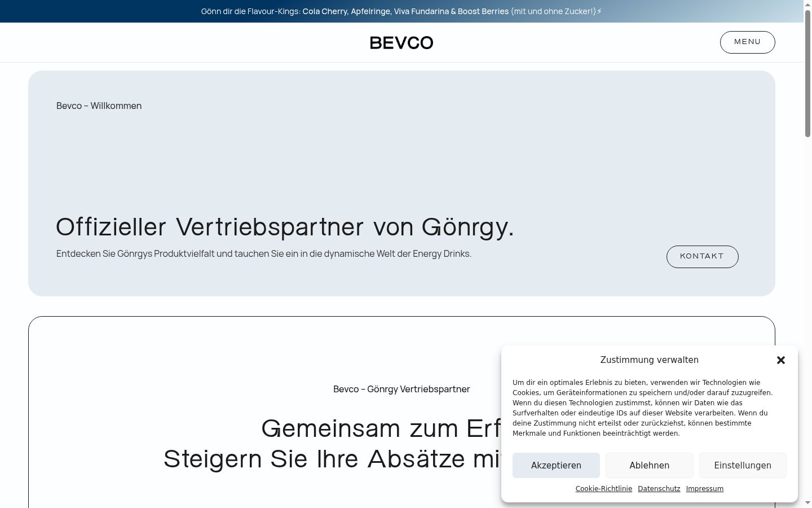Image resolution: width=812 pixels, height=508 pixels.
Task: Click the Entdecken Sie Gönrgys Produktvielfalt text
Action: point(264,254)
